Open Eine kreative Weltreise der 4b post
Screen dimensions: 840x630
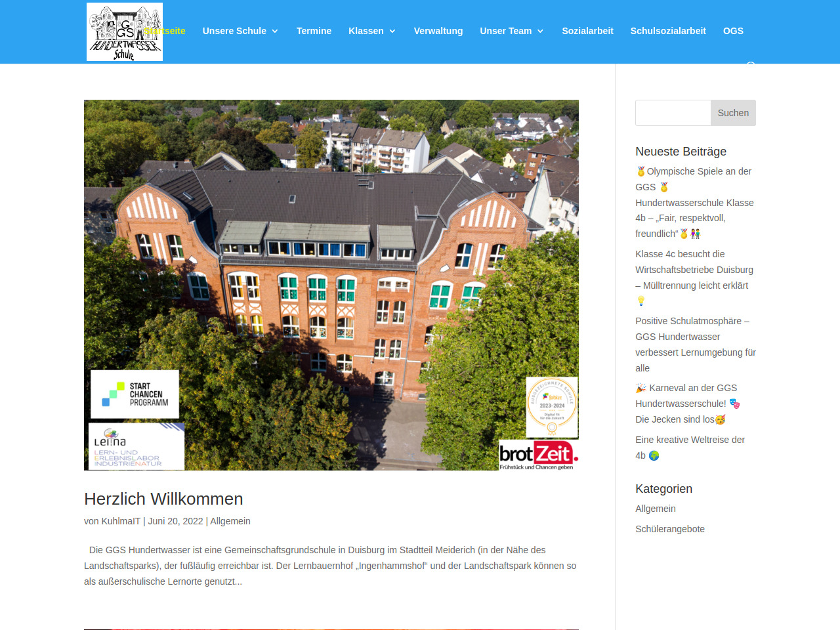690,440
